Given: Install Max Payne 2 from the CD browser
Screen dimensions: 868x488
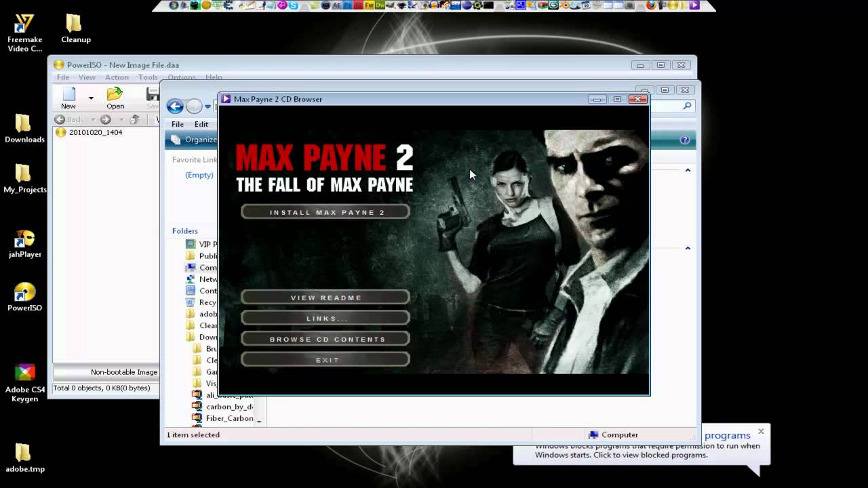Looking at the screenshot, I should 325,212.
